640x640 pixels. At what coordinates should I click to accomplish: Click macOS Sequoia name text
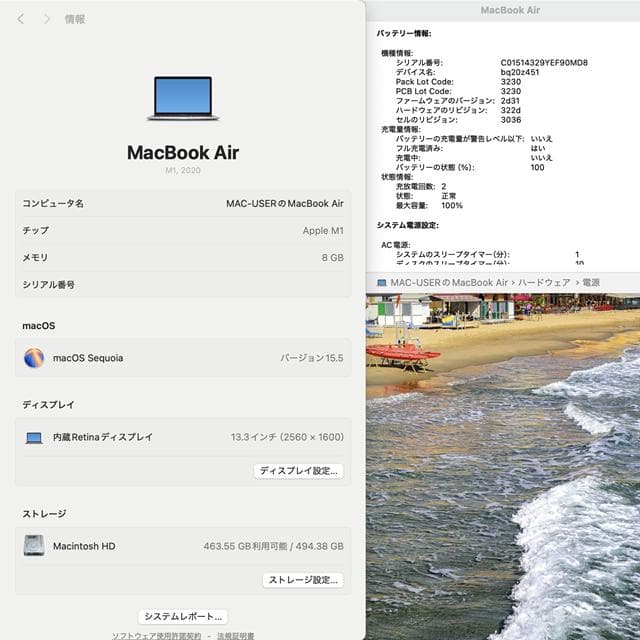pyautogui.click(x=88, y=358)
